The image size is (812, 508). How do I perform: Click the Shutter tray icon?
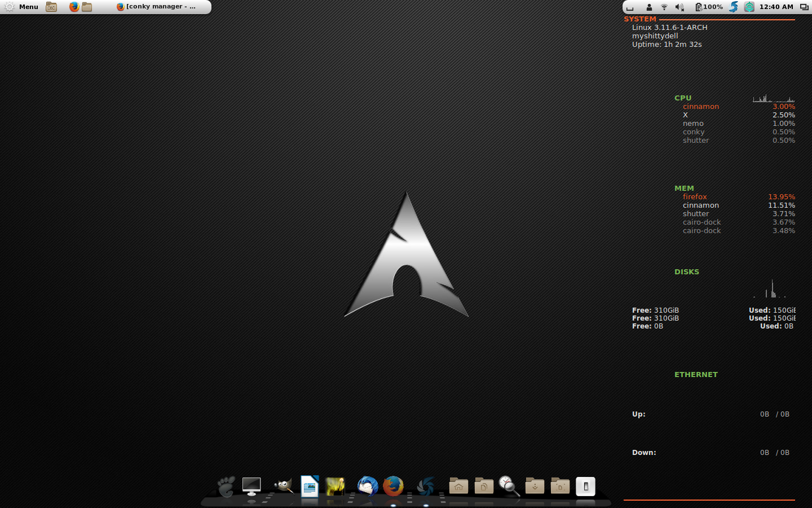coord(733,7)
